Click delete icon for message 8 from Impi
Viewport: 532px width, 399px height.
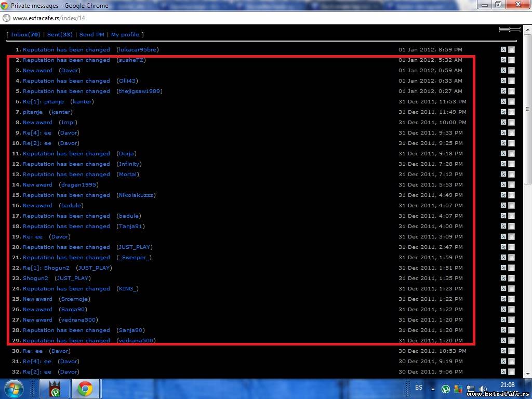pos(503,123)
